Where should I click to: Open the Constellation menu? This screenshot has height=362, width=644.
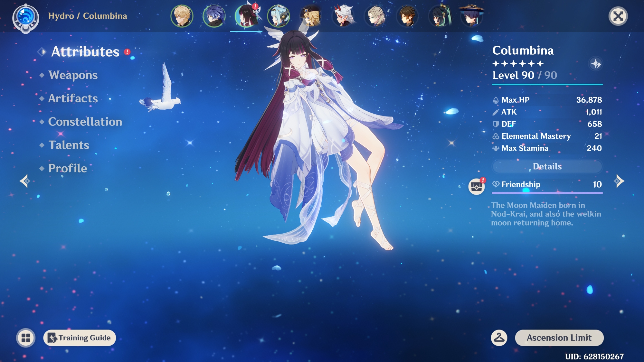pos(85,122)
